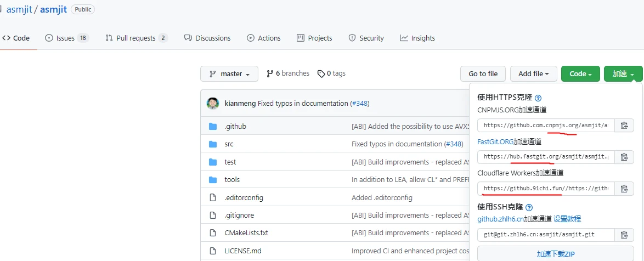
Task: Open the .github folder icon
Action: coord(213,127)
